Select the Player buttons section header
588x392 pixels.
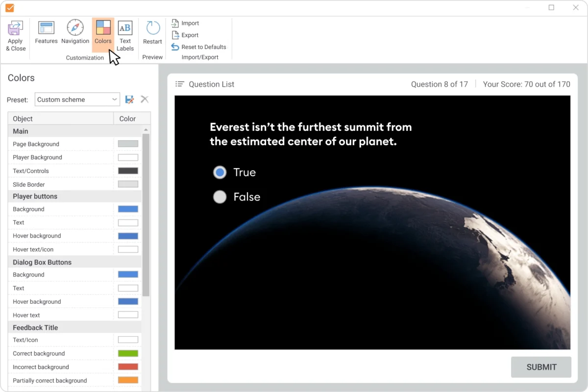point(75,196)
